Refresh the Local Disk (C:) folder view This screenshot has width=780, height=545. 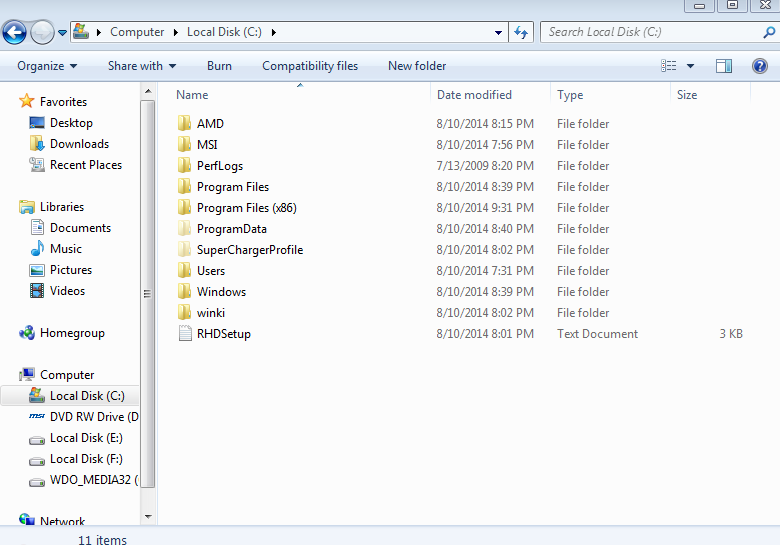click(x=521, y=33)
